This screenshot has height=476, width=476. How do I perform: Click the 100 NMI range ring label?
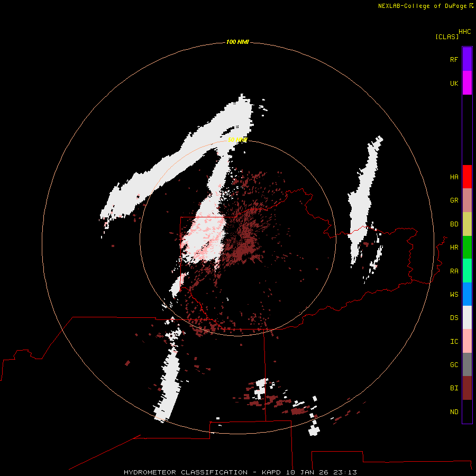click(x=237, y=42)
